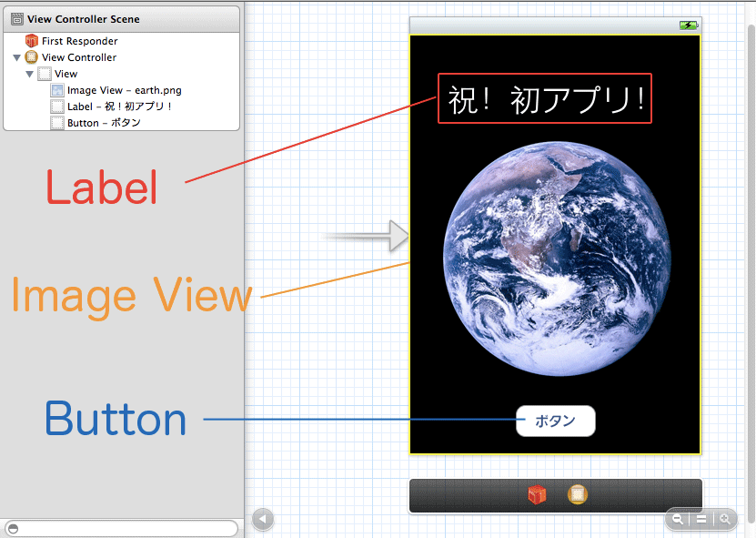The width and height of the screenshot is (756, 538).
Task: Select the Button – ボタン outline row
Action: point(103,123)
